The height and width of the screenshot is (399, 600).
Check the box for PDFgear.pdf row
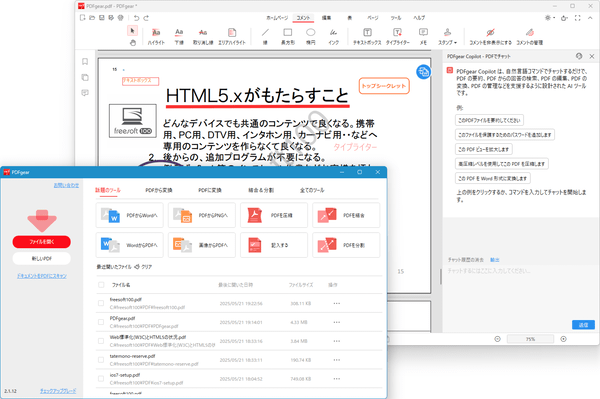(101, 322)
